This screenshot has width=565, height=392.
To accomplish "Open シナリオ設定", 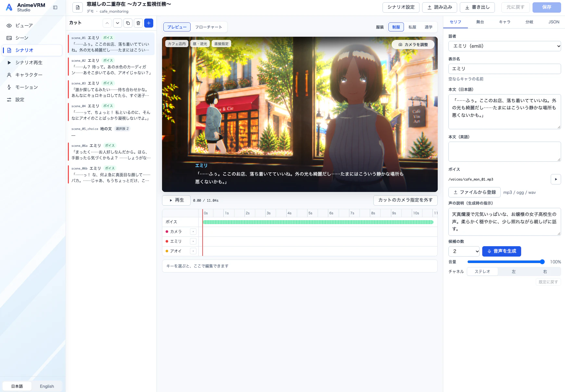I will pos(401,7).
